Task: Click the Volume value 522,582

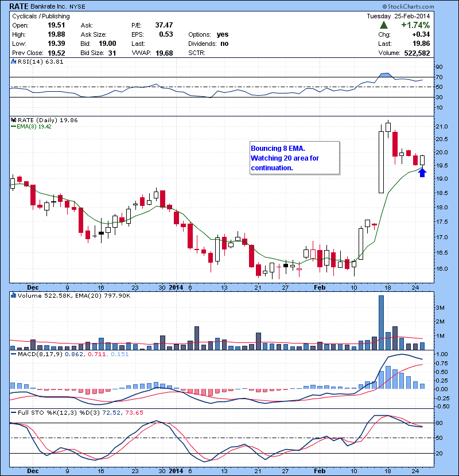Action: pyautogui.click(x=417, y=53)
